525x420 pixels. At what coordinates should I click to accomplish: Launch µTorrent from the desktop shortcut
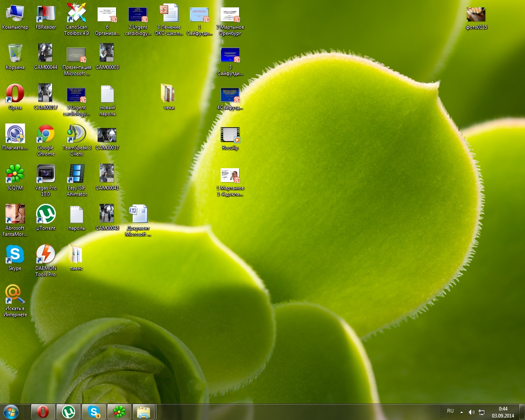[x=46, y=217]
